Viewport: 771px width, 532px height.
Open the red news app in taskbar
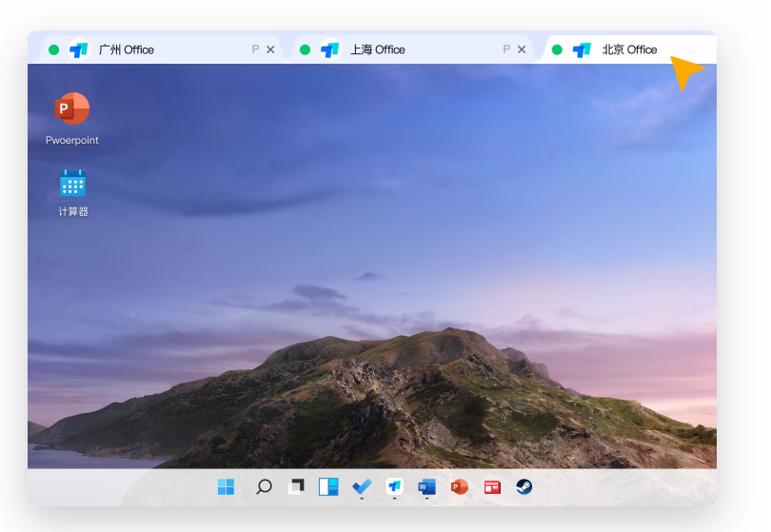tap(492, 487)
